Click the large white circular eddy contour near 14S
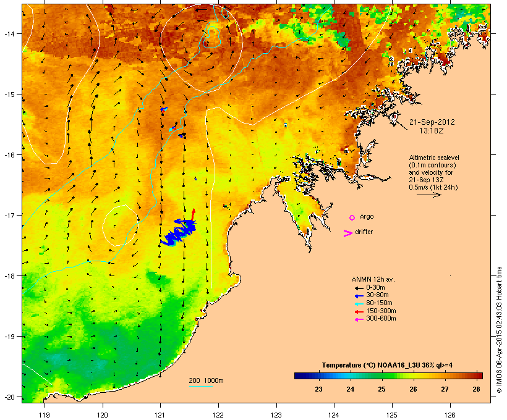The width and height of the screenshot is (507, 420). point(201,49)
